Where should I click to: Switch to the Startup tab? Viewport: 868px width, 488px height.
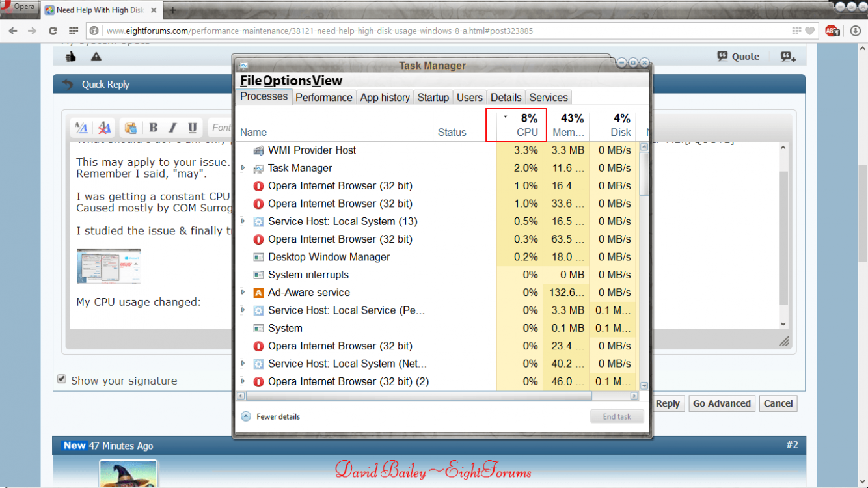(x=433, y=98)
